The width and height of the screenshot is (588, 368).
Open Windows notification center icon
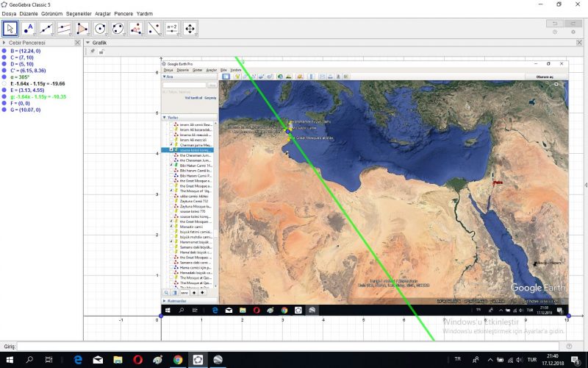click(576, 360)
